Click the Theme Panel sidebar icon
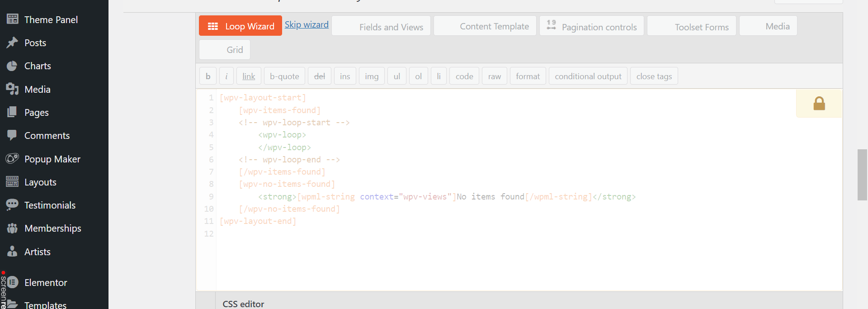Viewport: 868px width, 309px height. click(x=12, y=19)
